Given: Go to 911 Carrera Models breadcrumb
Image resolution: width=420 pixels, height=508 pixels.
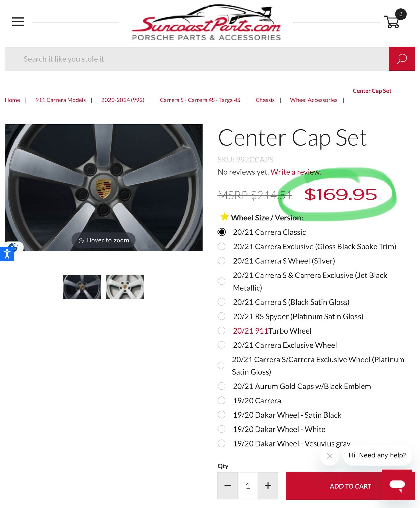Looking at the screenshot, I should click(x=60, y=100).
